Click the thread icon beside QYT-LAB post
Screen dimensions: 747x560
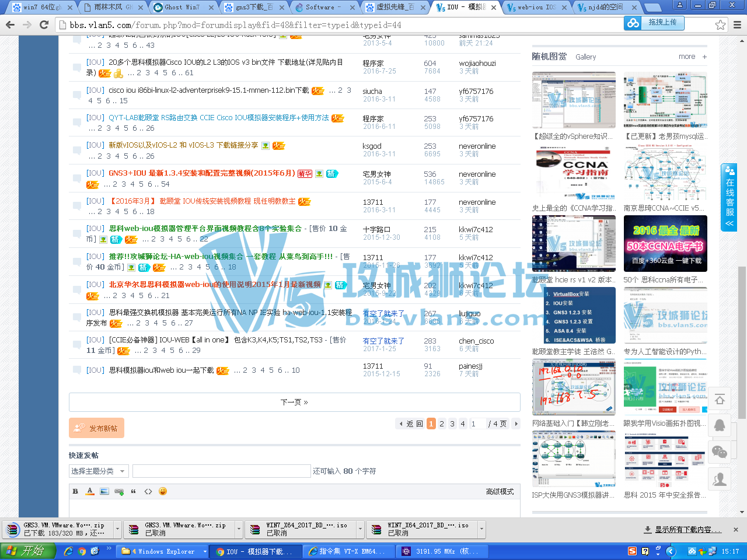76,123
